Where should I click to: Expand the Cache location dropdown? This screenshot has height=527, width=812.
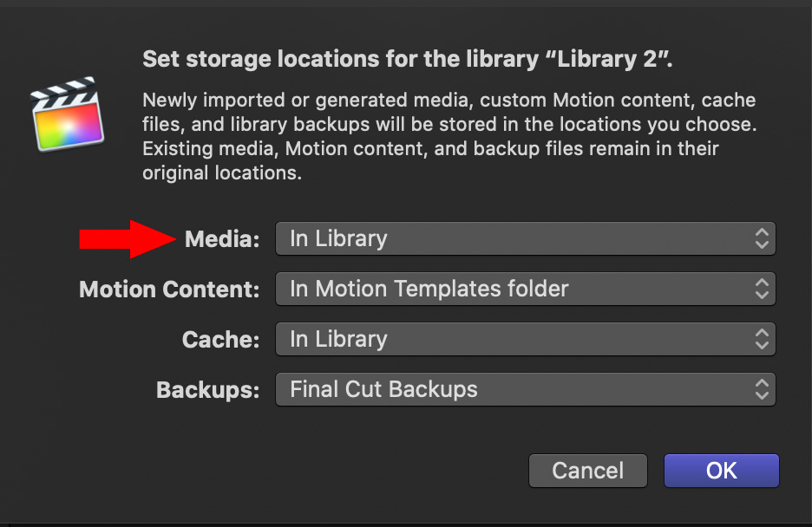(x=525, y=339)
